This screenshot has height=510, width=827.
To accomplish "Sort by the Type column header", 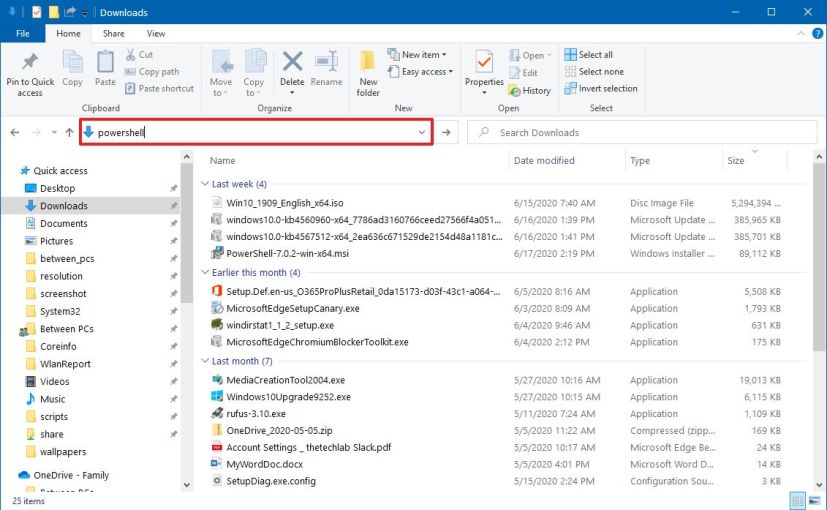I will click(640, 160).
